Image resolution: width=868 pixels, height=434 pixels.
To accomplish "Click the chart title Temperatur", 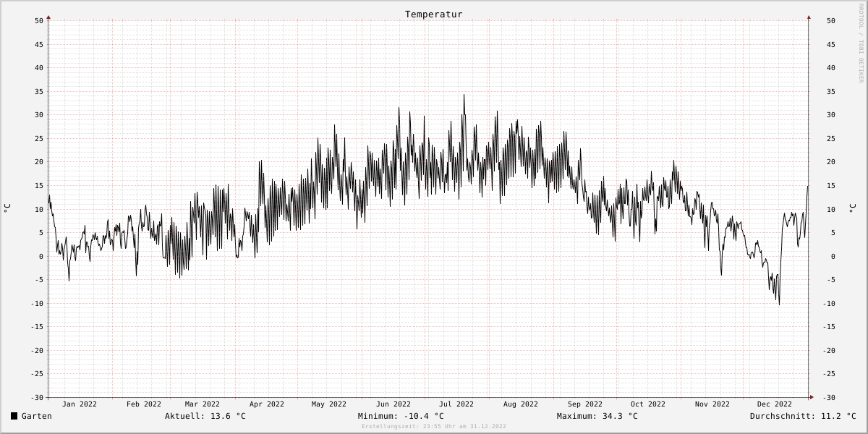I will click(x=434, y=14).
